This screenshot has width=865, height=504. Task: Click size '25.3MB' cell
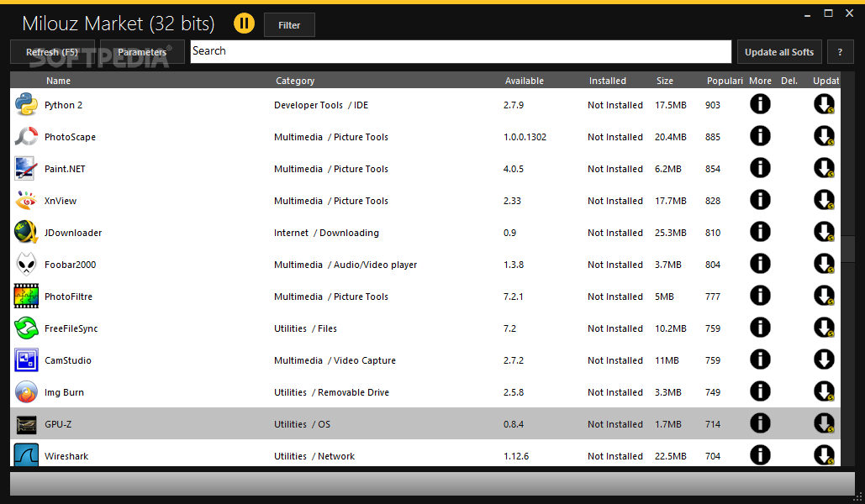[670, 233]
